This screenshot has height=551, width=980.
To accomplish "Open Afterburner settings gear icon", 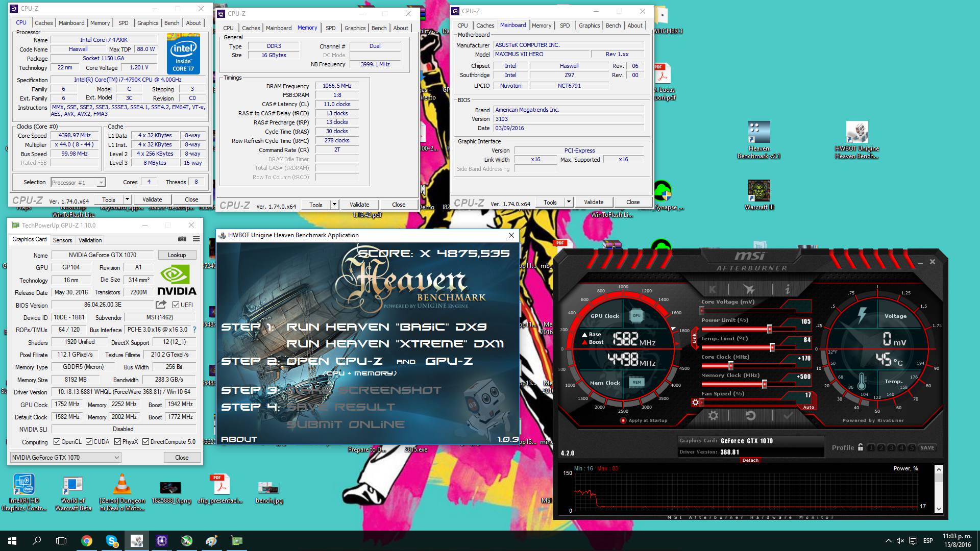I will pos(713,416).
